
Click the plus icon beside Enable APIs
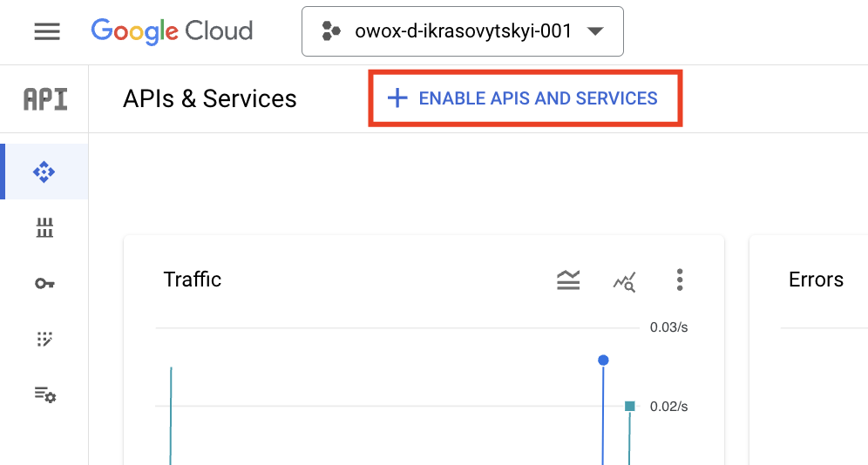point(397,98)
